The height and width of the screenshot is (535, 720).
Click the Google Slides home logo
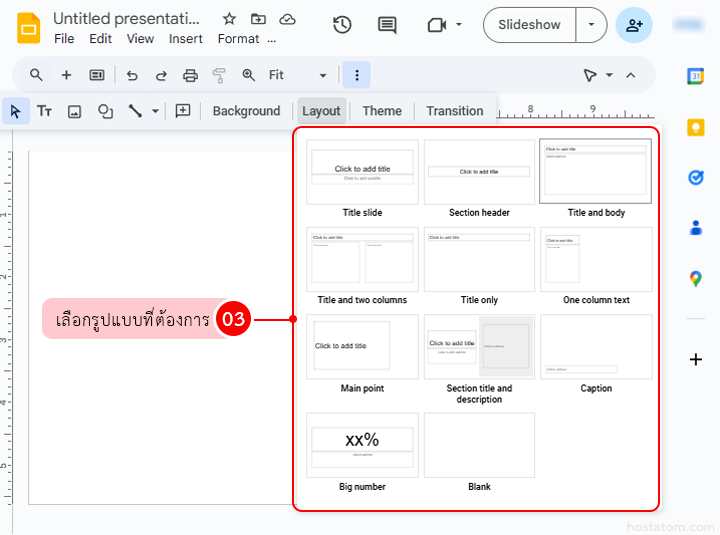(28, 28)
